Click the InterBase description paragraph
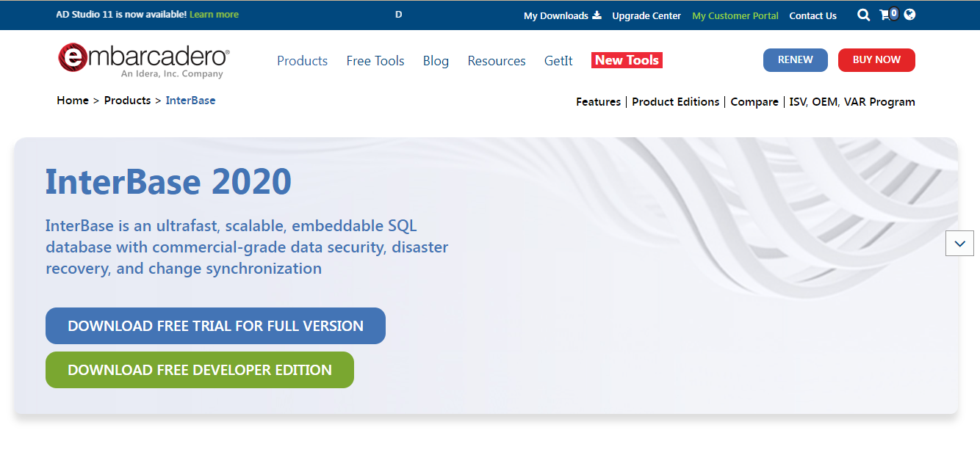Image resolution: width=980 pixels, height=455 pixels. (x=247, y=247)
